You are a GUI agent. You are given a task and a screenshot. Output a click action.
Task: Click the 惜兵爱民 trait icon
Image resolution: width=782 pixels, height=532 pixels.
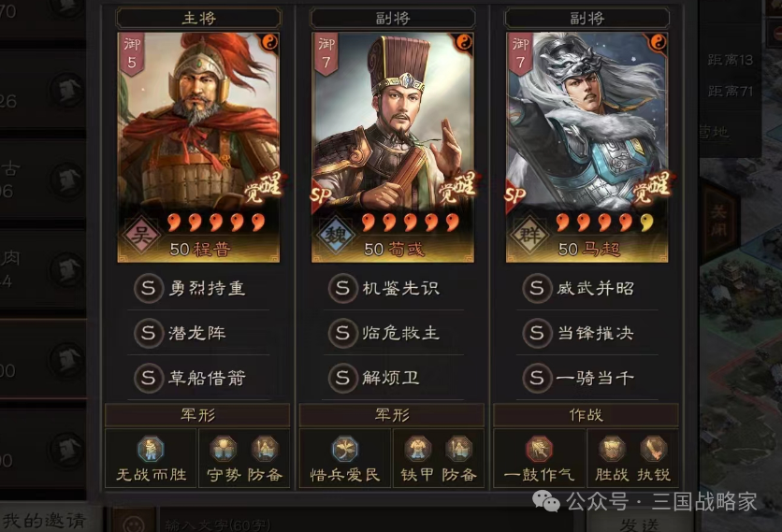(x=344, y=449)
